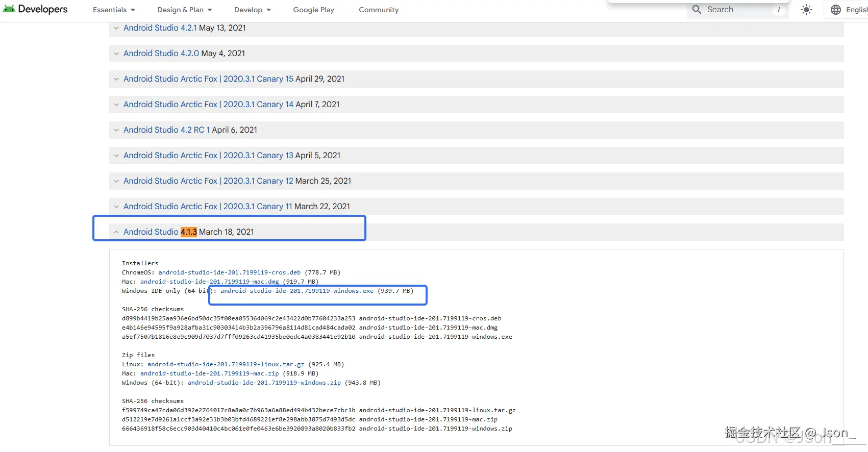Click the Android Developers logo

tap(35, 9)
